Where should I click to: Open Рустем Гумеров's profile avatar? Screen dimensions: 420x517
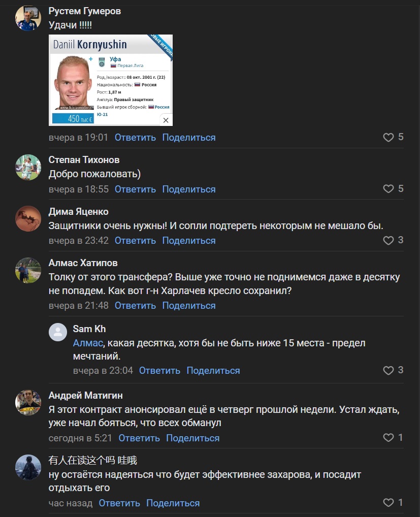click(28, 18)
